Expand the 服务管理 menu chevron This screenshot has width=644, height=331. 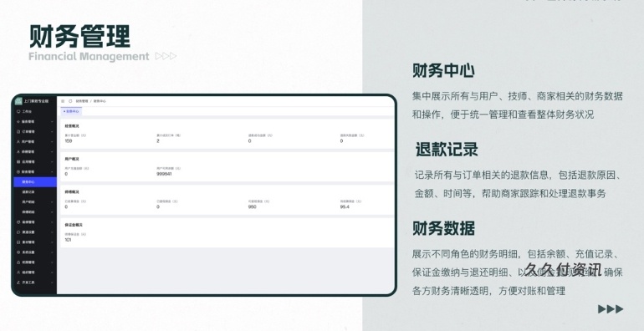click(52, 121)
